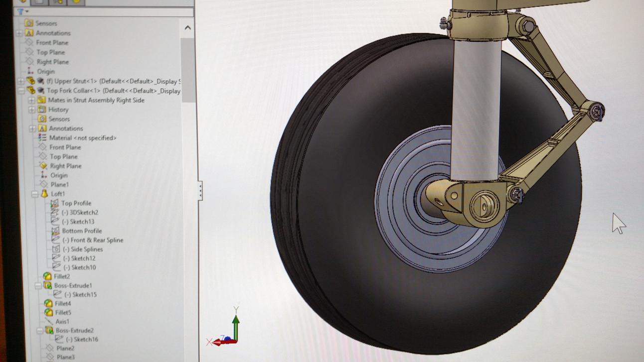Open the FeatureManager filter funnel icon

20,11
